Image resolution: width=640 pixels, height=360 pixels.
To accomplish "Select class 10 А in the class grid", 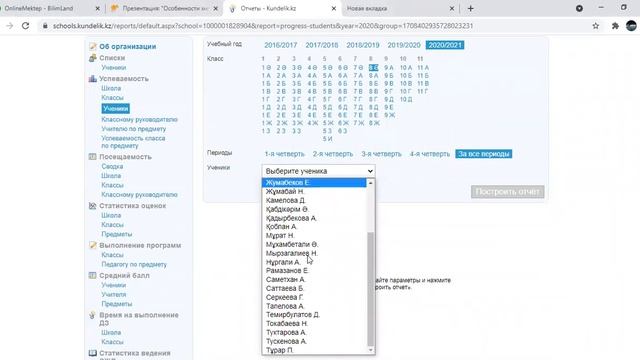I will pyautogui.click(x=406, y=68).
